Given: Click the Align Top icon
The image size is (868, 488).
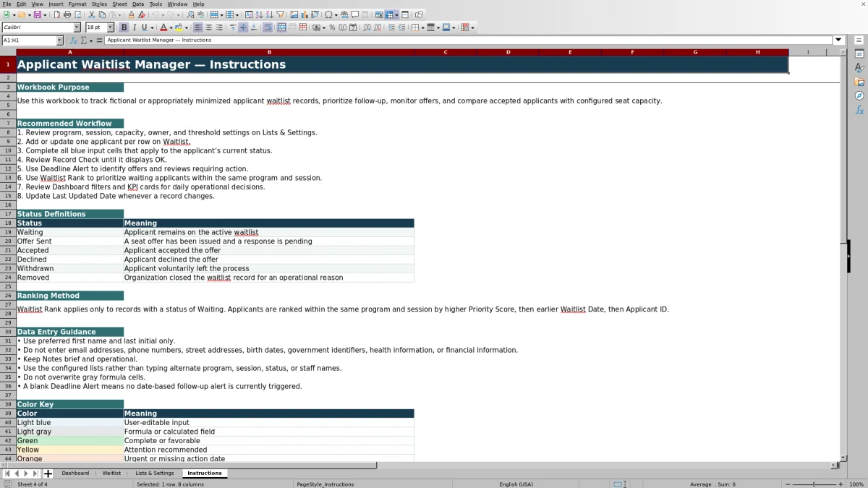Looking at the screenshot, I should point(233,27).
